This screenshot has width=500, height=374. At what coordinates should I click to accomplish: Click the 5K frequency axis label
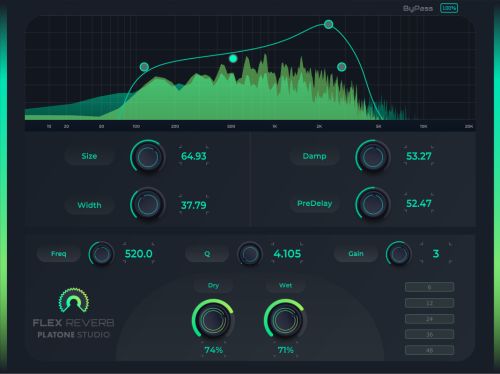point(378,126)
